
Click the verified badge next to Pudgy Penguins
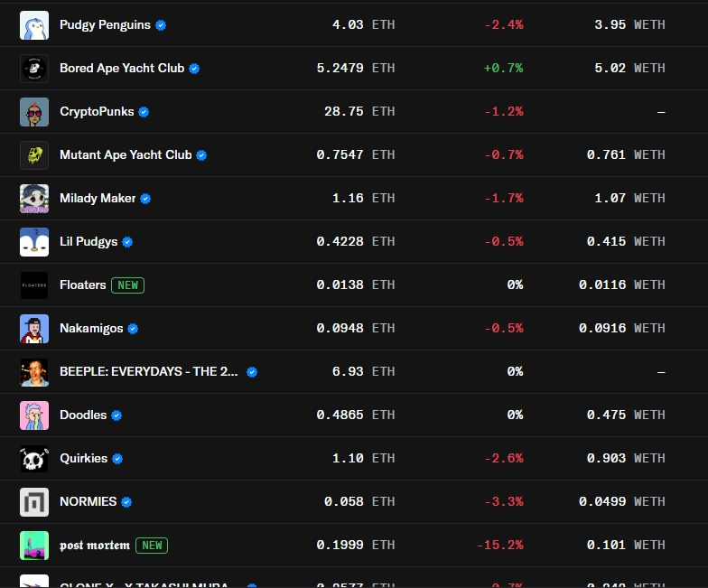[161, 25]
